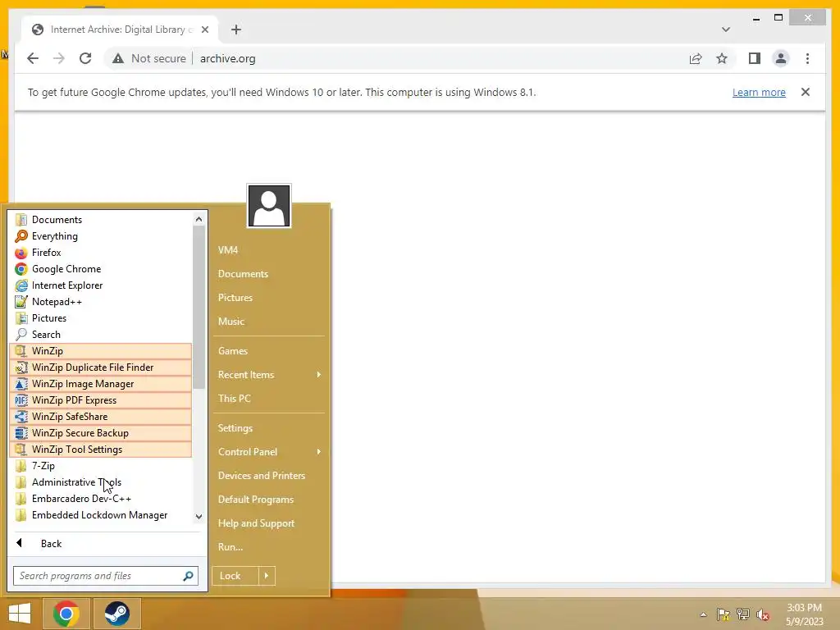
Task: Open Help and Support
Action: coord(269,523)
